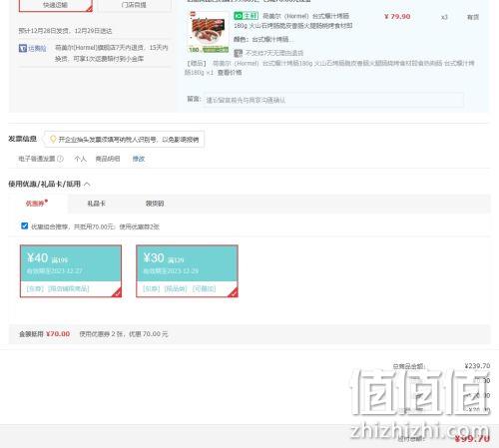This screenshot has width=499, height=448.
Task: Click the 修改 invoice link
Action: tap(139, 159)
